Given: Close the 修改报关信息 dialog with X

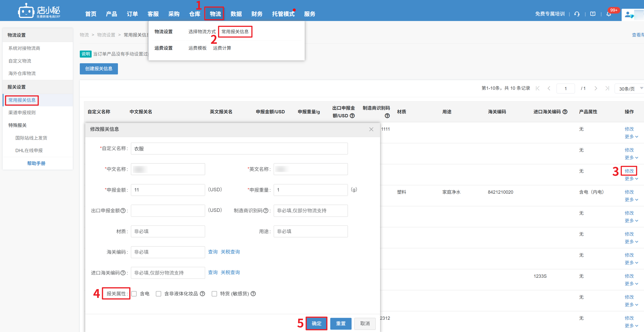Looking at the screenshot, I should [x=371, y=129].
